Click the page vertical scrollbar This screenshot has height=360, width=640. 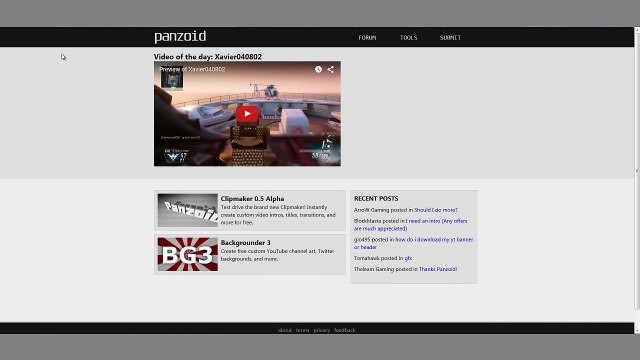[x=637, y=171]
